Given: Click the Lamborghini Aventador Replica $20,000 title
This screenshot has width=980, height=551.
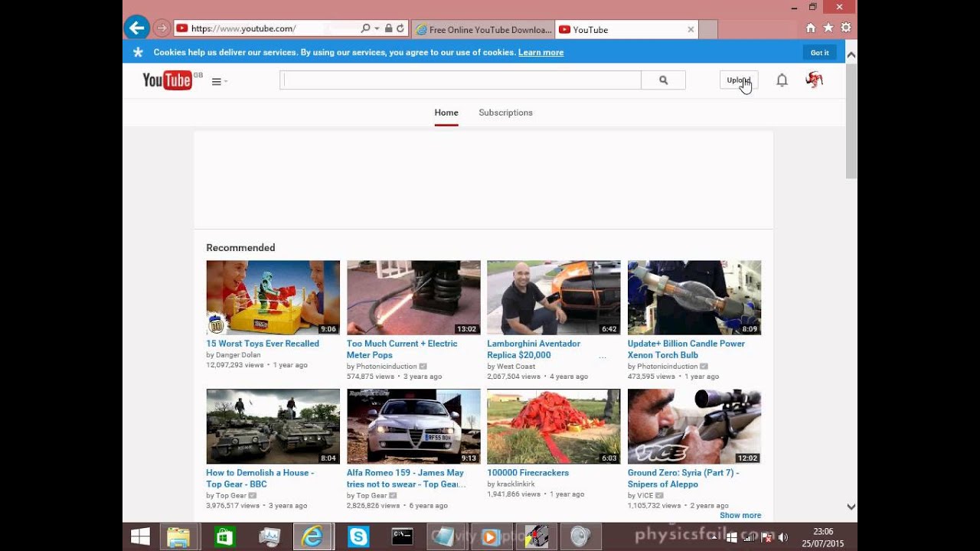Looking at the screenshot, I should pyautogui.click(x=534, y=349).
